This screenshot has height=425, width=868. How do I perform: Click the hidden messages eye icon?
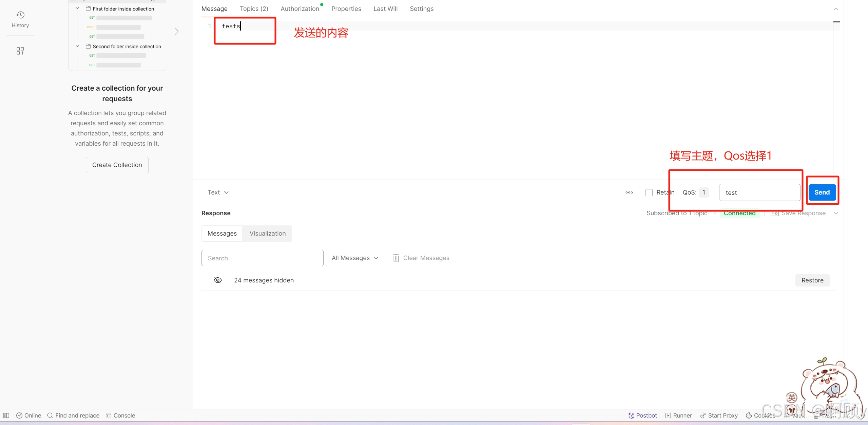click(x=218, y=280)
